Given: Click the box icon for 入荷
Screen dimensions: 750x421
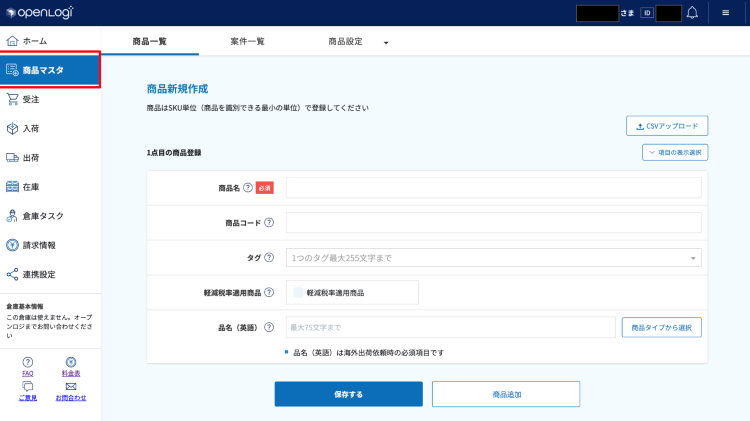Looking at the screenshot, I should click(12, 128).
